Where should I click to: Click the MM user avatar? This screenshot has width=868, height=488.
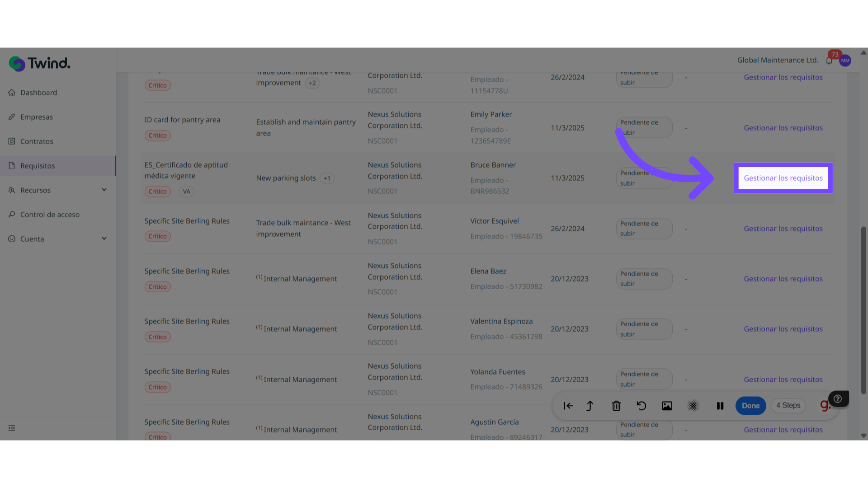(845, 61)
